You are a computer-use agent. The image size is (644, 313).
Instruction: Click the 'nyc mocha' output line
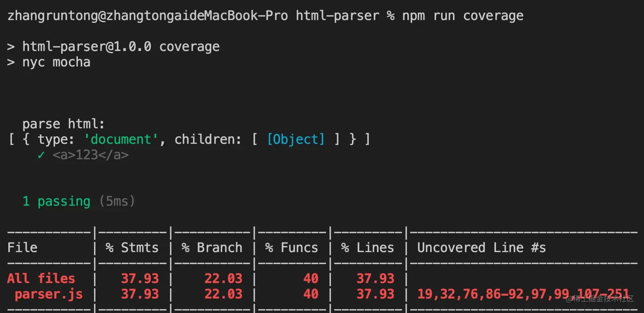pyautogui.click(x=56, y=62)
